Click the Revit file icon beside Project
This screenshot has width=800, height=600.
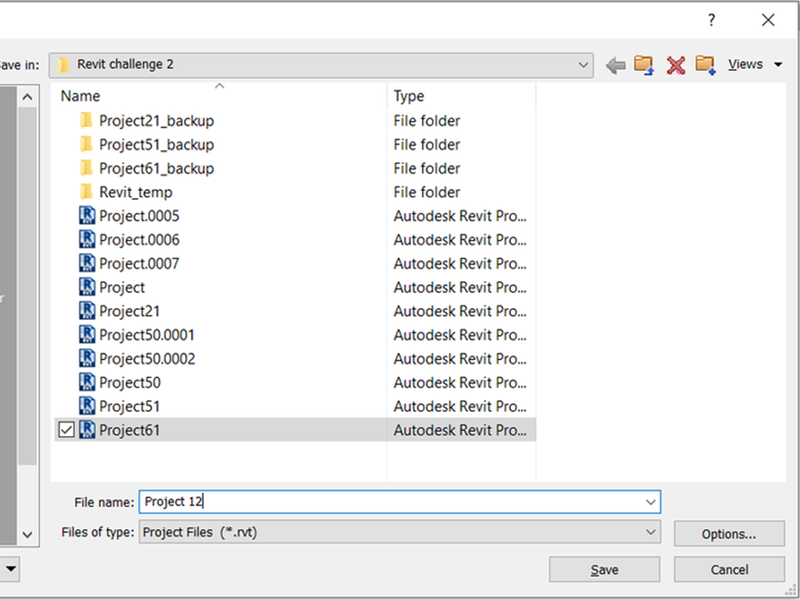(x=87, y=287)
